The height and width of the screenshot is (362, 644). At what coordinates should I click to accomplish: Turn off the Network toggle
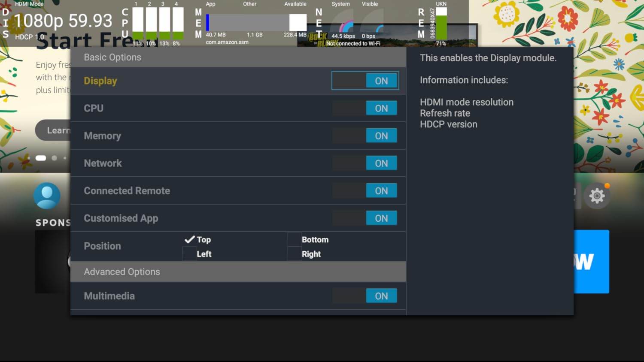[365, 163]
